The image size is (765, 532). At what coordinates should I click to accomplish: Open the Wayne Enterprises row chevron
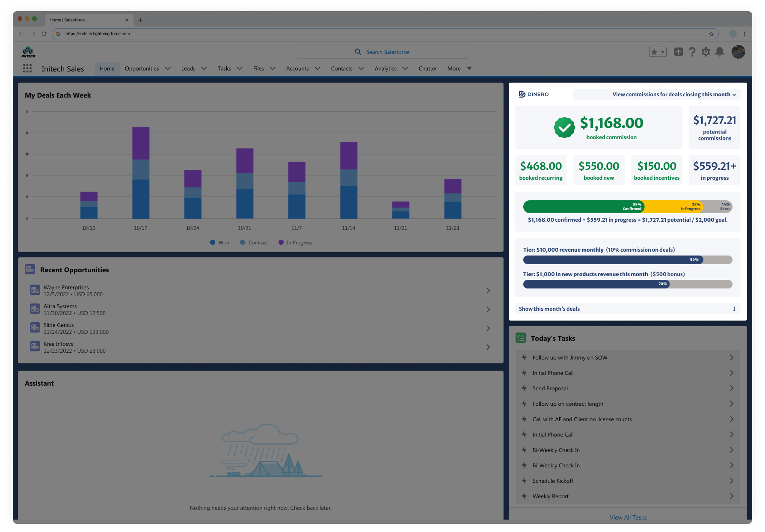[x=488, y=291]
